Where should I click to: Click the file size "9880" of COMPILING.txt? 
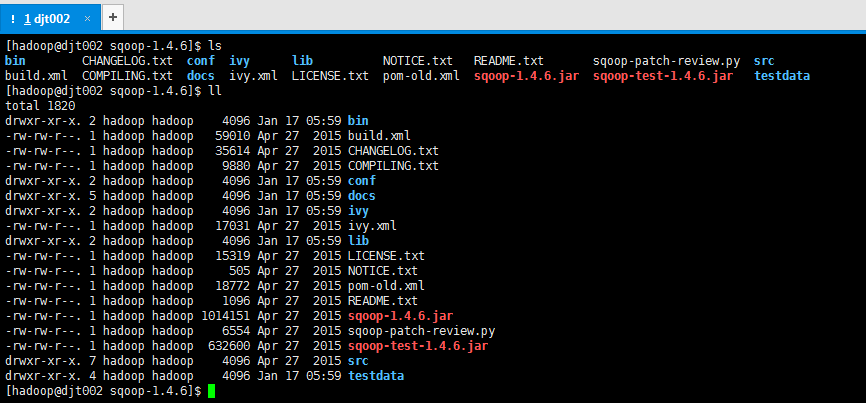[x=236, y=166]
